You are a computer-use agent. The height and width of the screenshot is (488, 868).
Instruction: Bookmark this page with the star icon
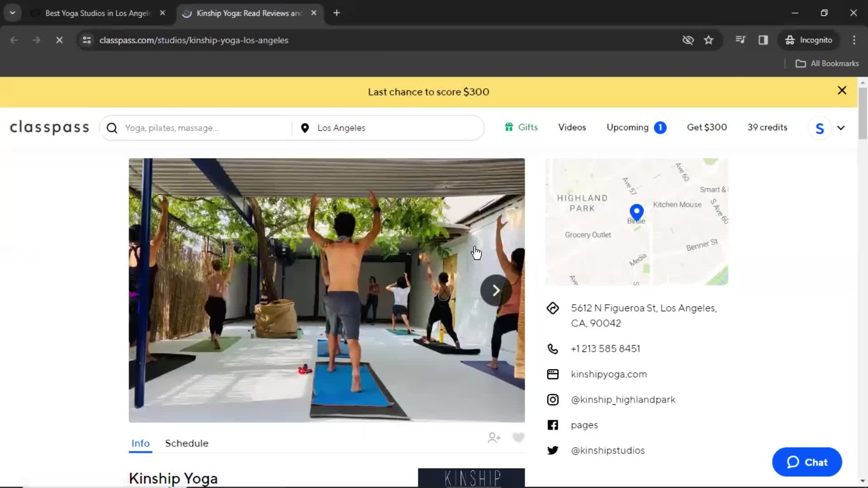point(708,40)
